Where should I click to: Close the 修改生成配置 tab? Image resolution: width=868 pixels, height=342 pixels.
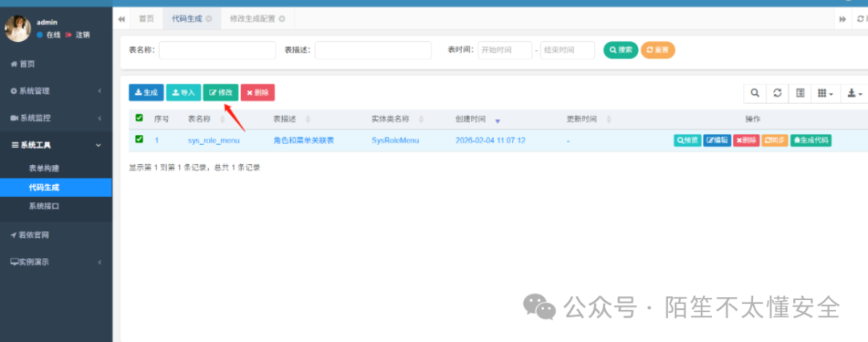coord(282,19)
